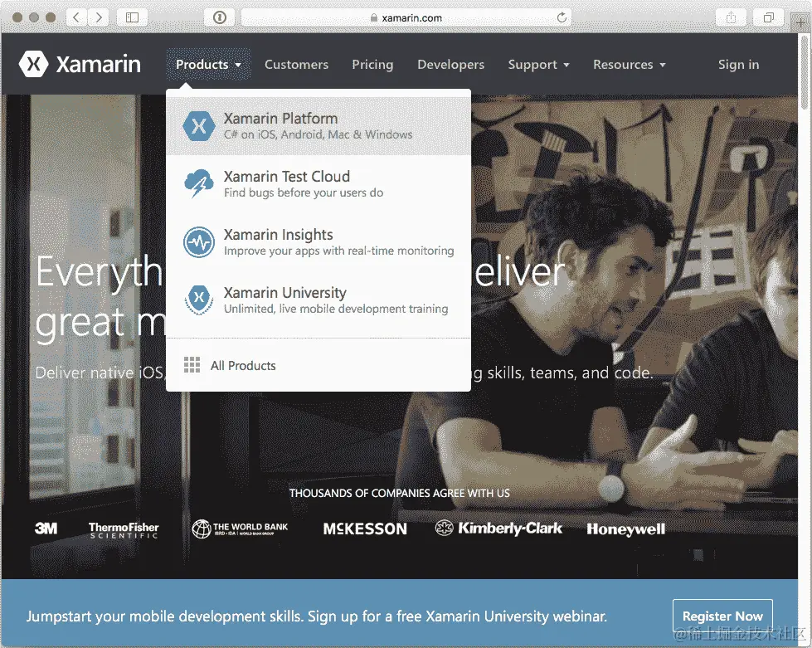Viewport: 812px width, 648px height.
Task: Click "Unlimited, live mobile development training" subtitle
Action: point(336,309)
